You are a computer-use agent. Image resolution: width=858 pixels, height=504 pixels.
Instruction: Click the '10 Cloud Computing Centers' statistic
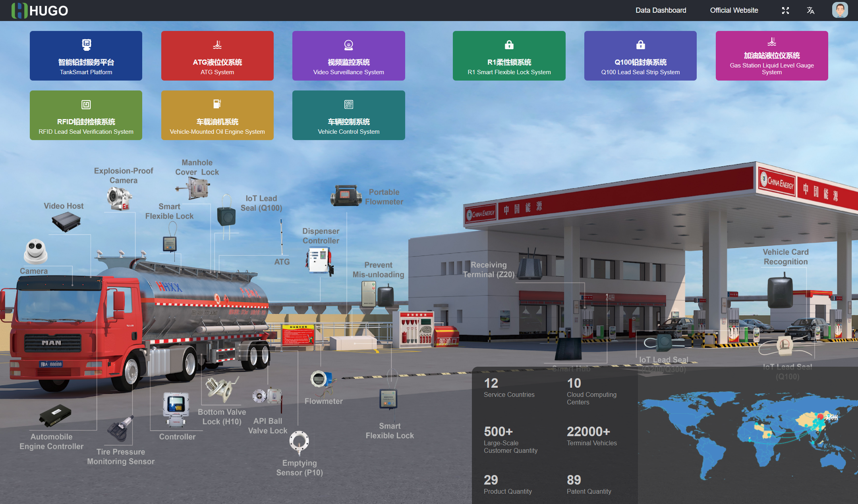pyautogui.click(x=591, y=391)
